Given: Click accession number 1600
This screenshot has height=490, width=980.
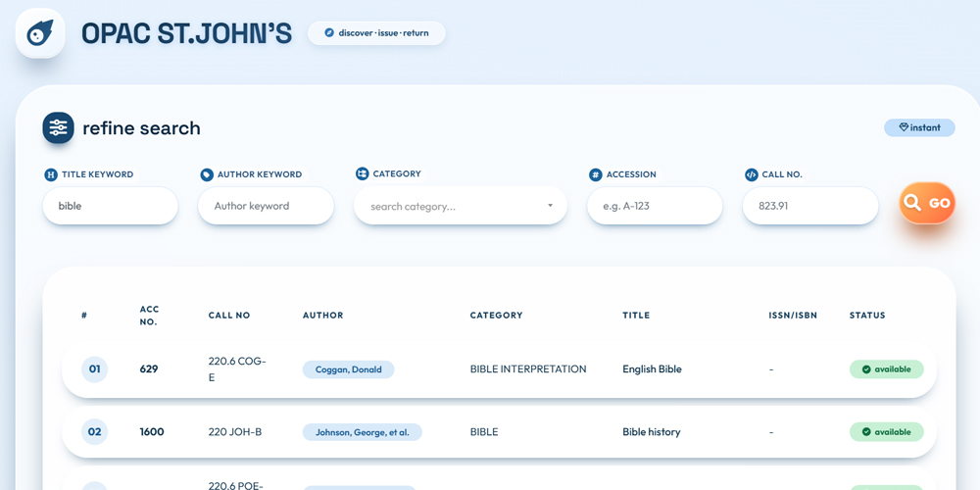Looking at the screenshot, I should pos(152,432).
